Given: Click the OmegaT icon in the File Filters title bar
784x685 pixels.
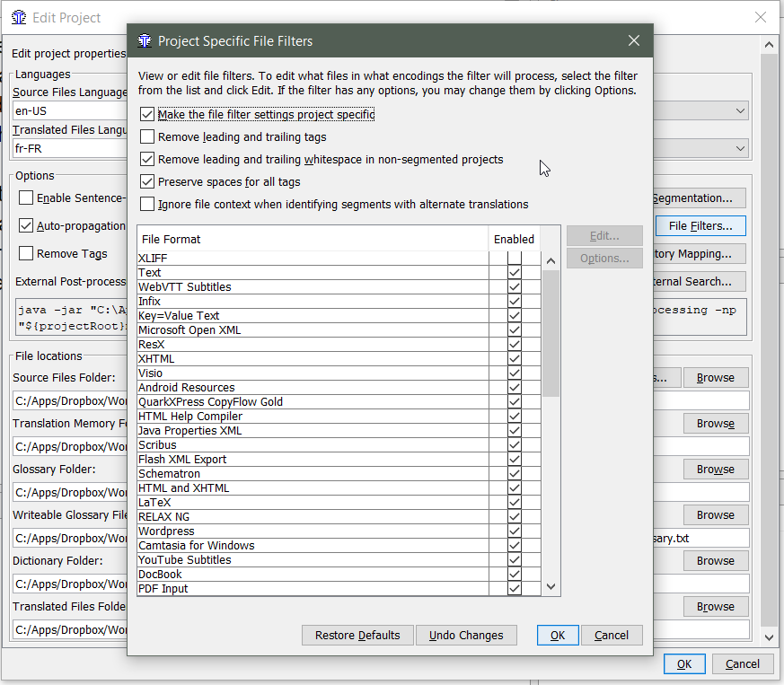Looking at the screenshot, I should (145, 40).
